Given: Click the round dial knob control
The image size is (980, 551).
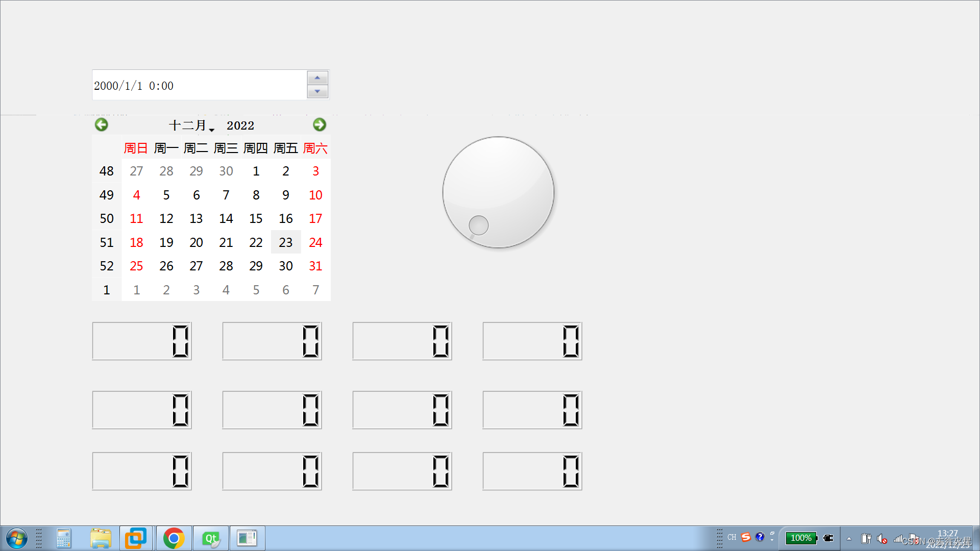Looking at the screenshot, I should click(x=498, y=193).
